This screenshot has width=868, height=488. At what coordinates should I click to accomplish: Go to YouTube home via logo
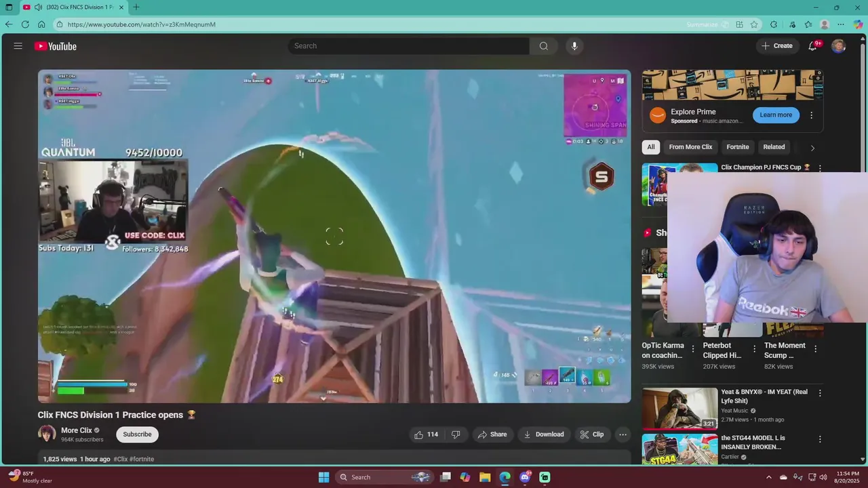pos(56,46)
